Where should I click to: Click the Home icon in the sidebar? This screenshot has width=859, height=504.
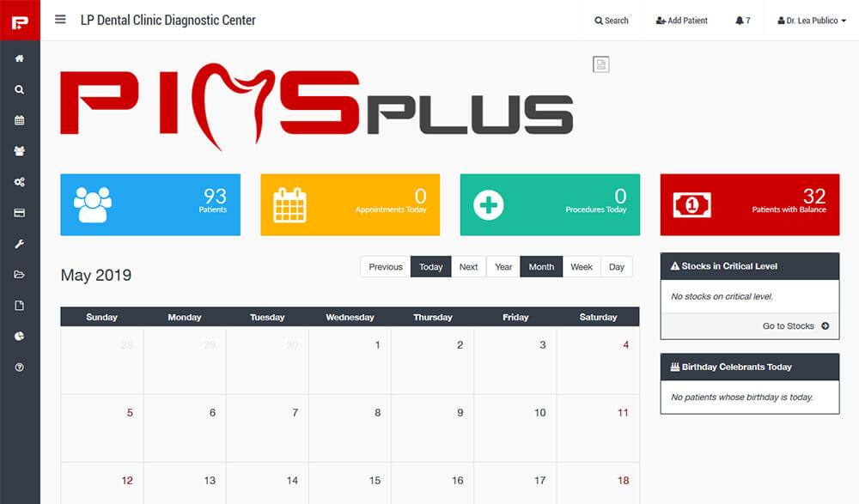point(19,58)
